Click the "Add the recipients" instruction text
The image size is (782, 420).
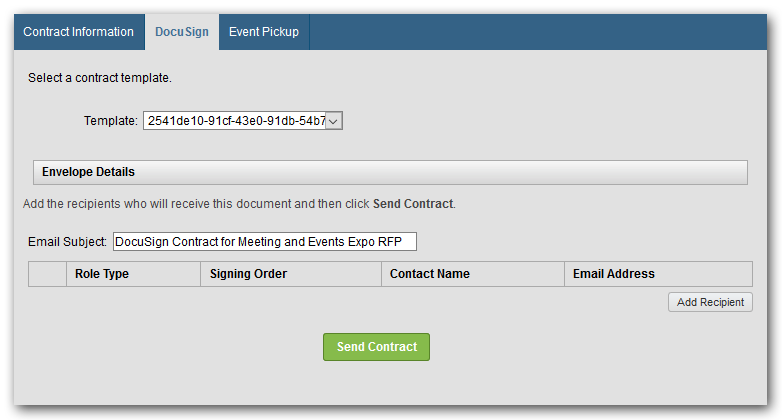190,204
